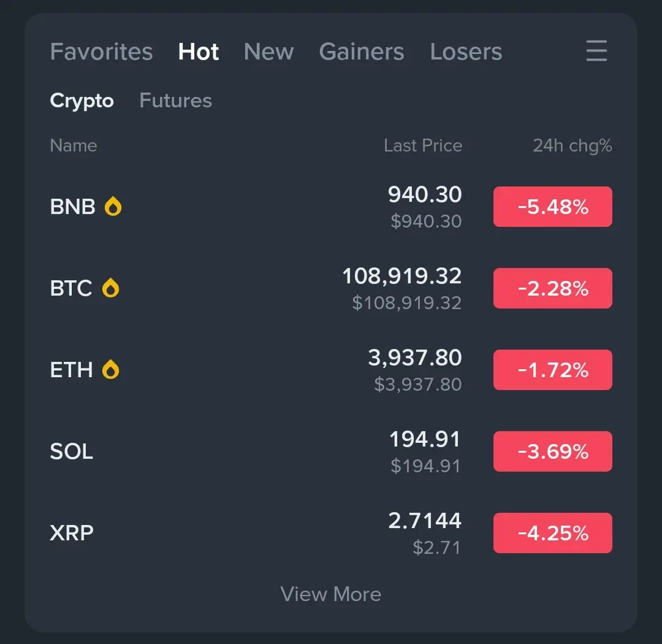Select the Crypto sub-tab

click(x=82, y=101)
